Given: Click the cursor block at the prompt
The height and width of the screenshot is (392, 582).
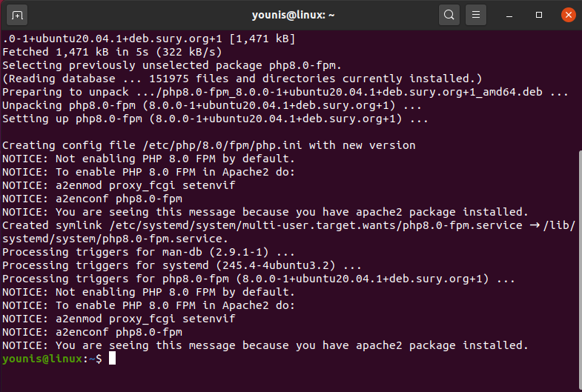Looking at the screenshot, I should [x=112, y=359].
